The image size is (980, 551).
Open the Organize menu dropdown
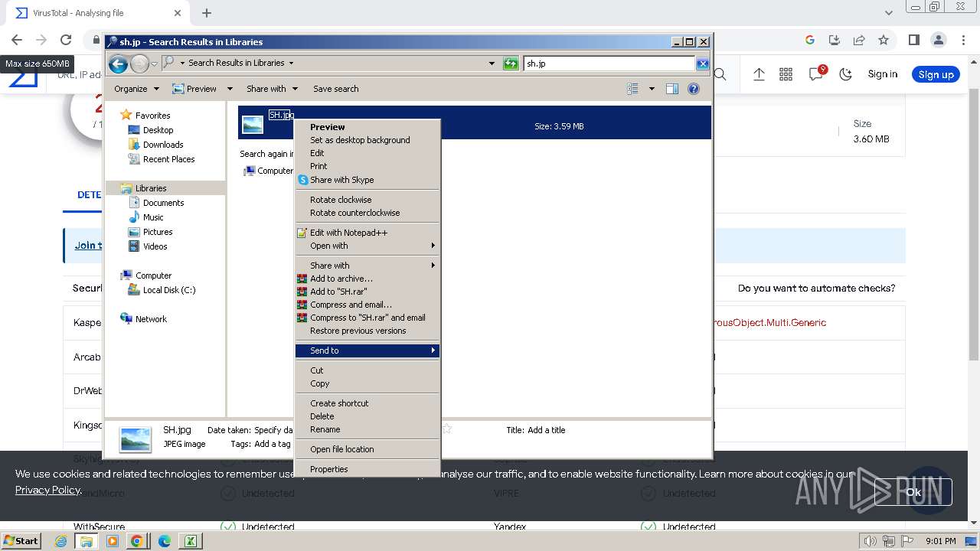(x=136, y=89)
